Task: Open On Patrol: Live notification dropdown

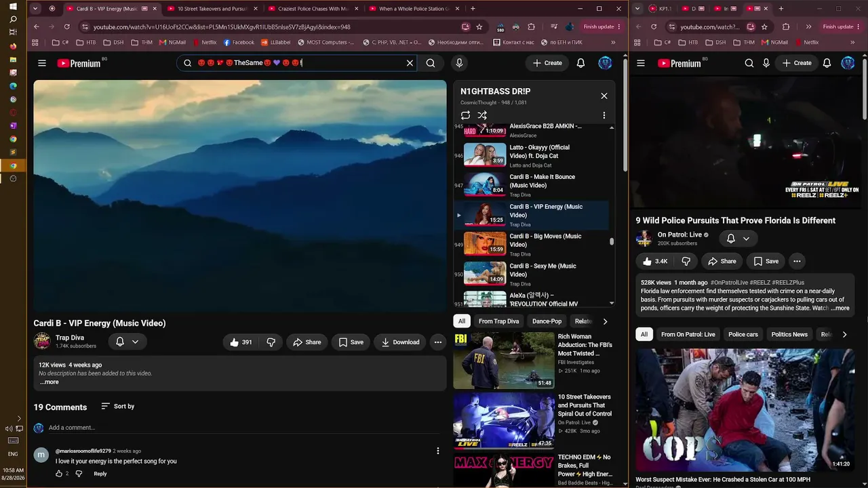Action: pos(738,239)
